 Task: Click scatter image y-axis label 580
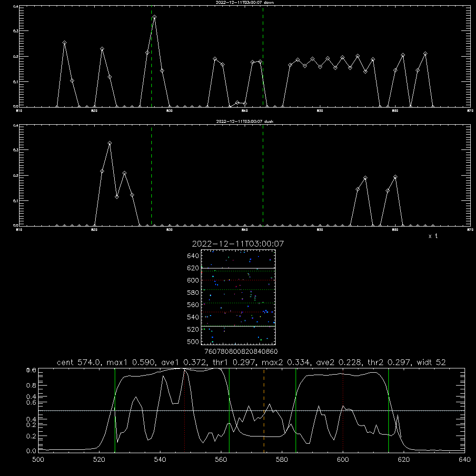(193, 293)
